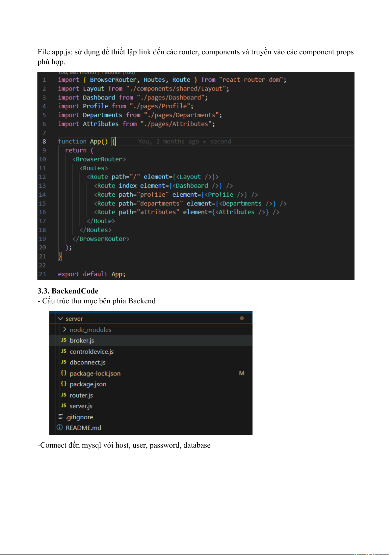Open the server.js file name in the tree
The image size is (392, 555).
(81, 406)
